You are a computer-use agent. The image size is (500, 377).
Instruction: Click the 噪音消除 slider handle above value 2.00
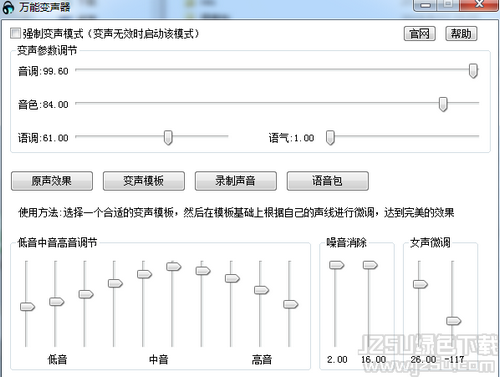[x=336, y=265]
